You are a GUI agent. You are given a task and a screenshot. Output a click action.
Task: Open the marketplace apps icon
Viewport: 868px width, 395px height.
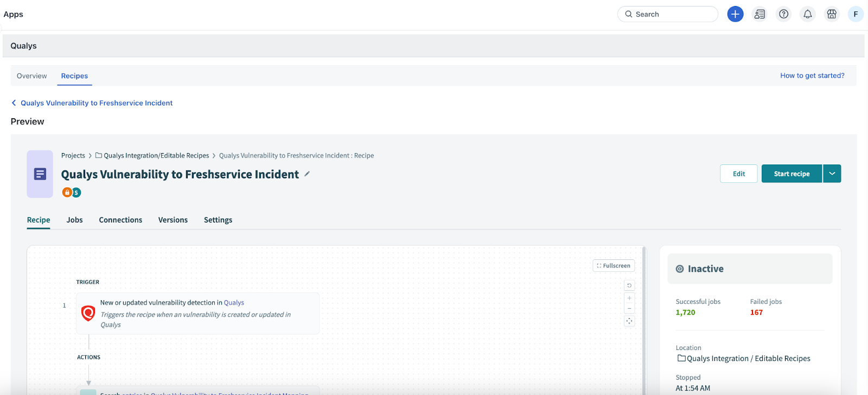click(x=832, y=14)
